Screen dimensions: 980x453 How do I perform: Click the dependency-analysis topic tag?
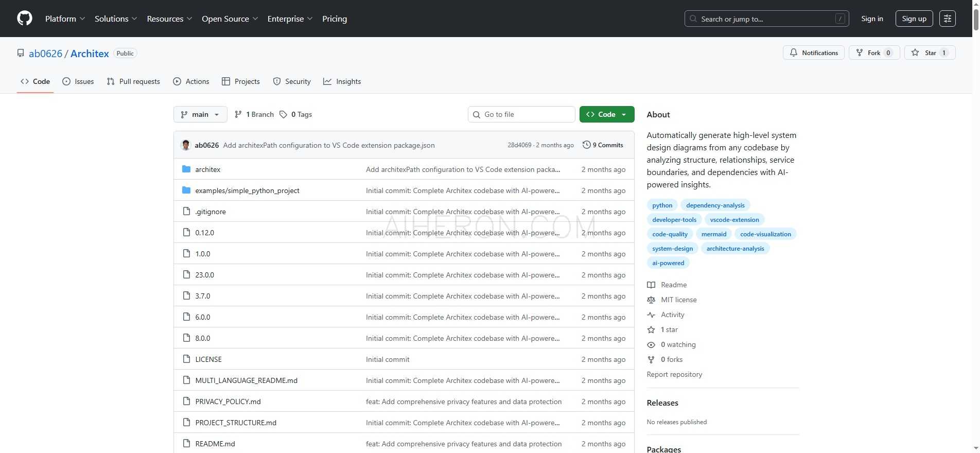tap(715, 205)
